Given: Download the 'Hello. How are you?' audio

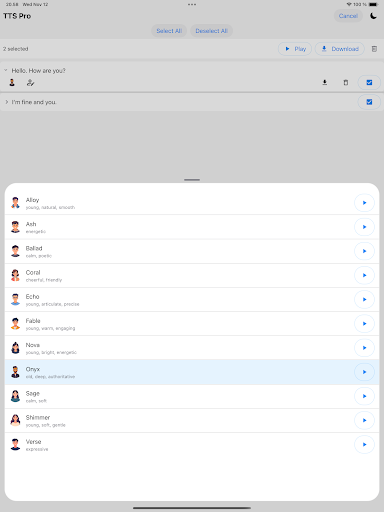Looking at the screenshot, I should coord(325,82).
